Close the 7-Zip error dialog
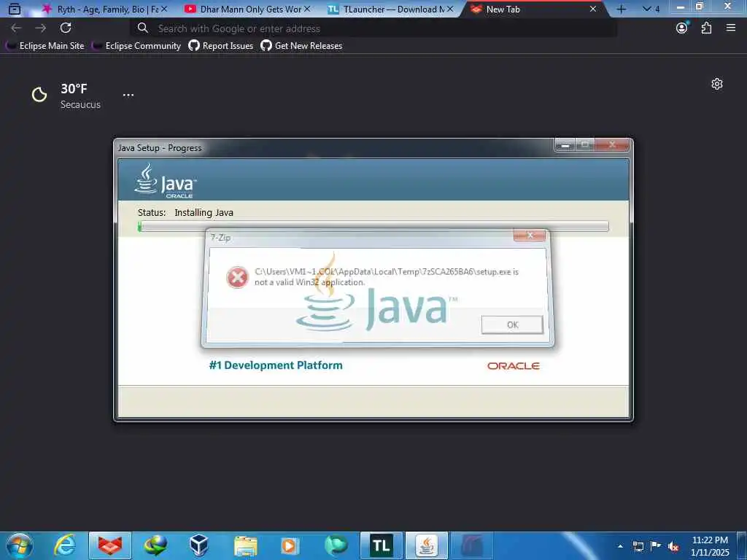The height and width of the screenshot is (560, 747). pos(530,236)
